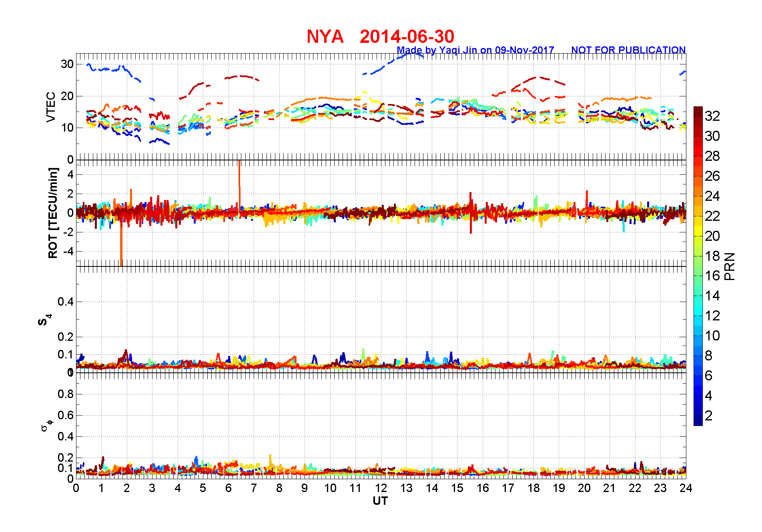The height and width of the screenshot is (532, 762).
Task: Select the sigma-phi y-axis label
Action: point(47,425)
